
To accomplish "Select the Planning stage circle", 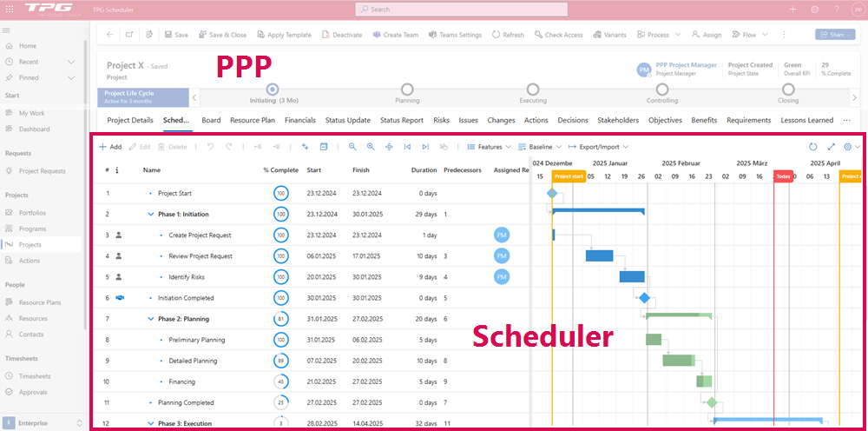I will 407,89.
